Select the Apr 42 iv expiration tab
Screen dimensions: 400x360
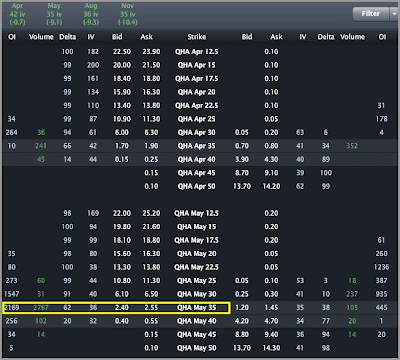pos(17,14)
